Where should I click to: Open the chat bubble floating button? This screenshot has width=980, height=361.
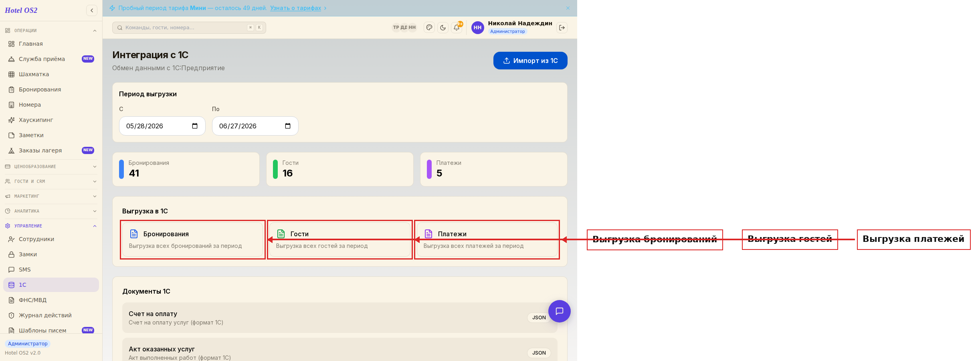(x=560, y=311)
